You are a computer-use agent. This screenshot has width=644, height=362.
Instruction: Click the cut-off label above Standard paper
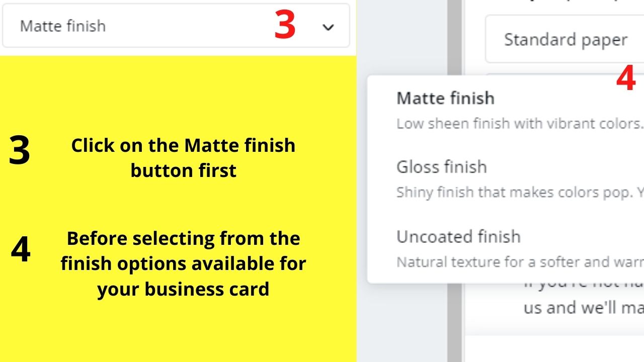(x=563, y=2)
